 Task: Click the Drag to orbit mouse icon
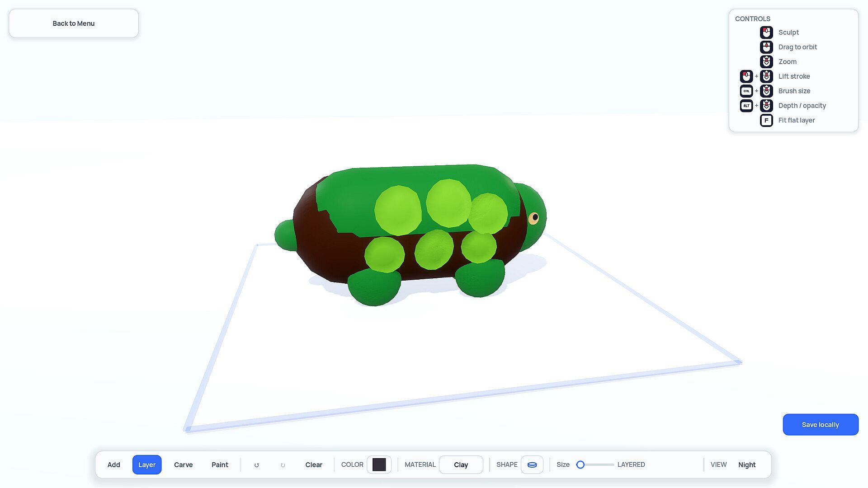click(766, 47)
